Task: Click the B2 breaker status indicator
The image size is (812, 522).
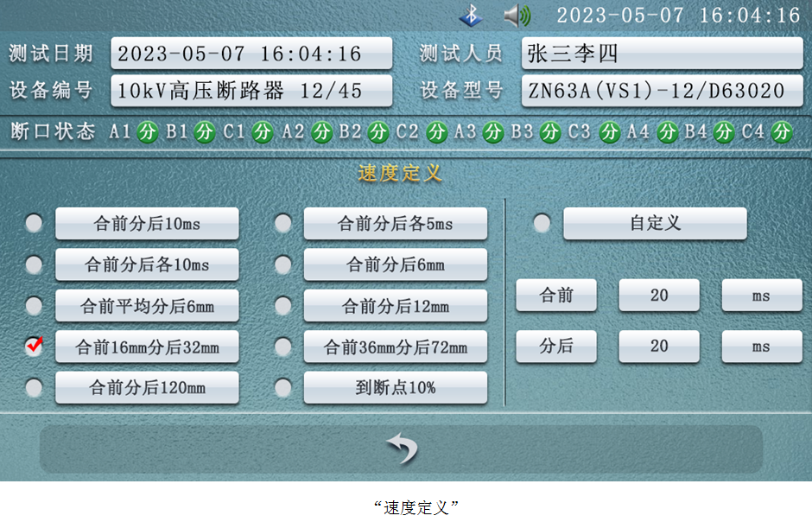Action: click(378, 132)
